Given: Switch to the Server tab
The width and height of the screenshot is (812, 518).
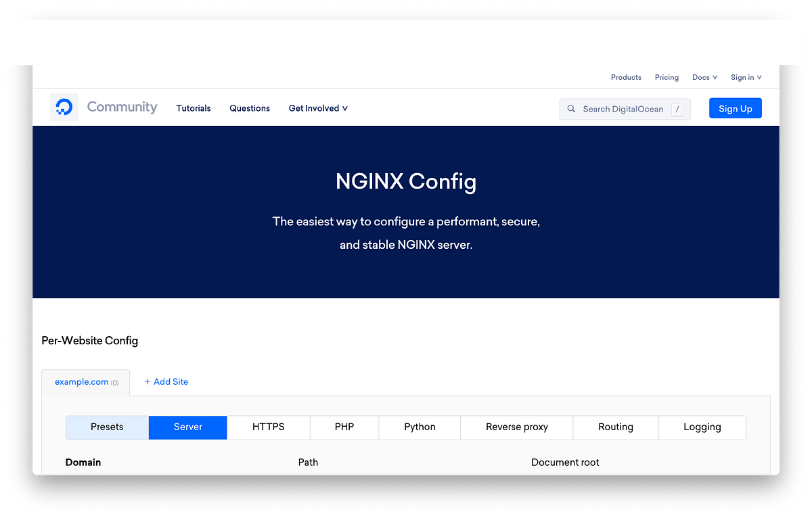Looking at the screenshot, I should click(188, 427).
